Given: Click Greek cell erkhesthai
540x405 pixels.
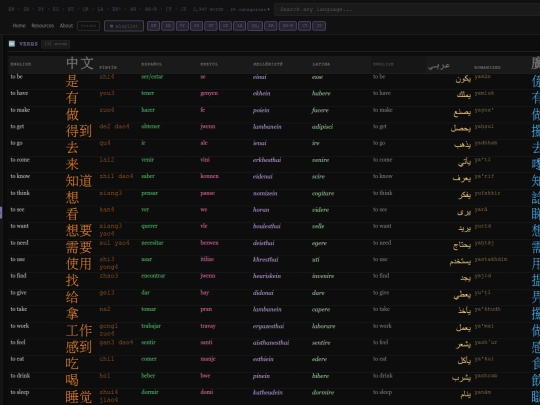Looking at the screenshot, I should coord(267,159).
